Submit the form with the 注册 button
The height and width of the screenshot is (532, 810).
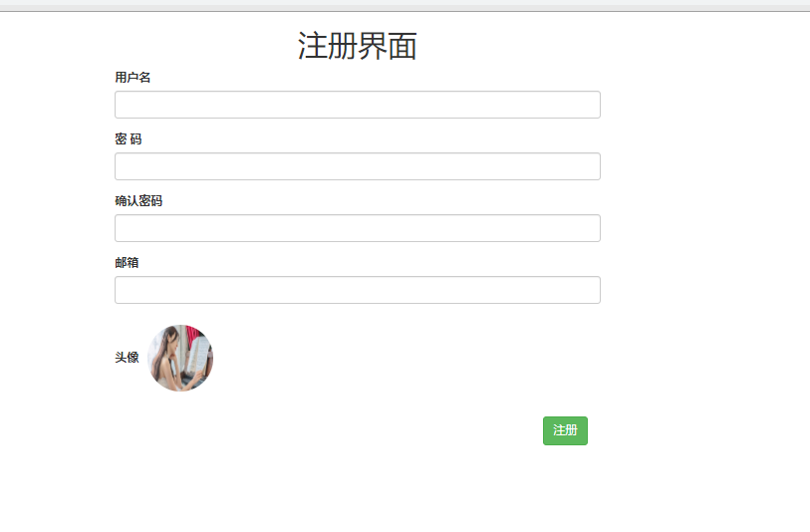[565, 430]
